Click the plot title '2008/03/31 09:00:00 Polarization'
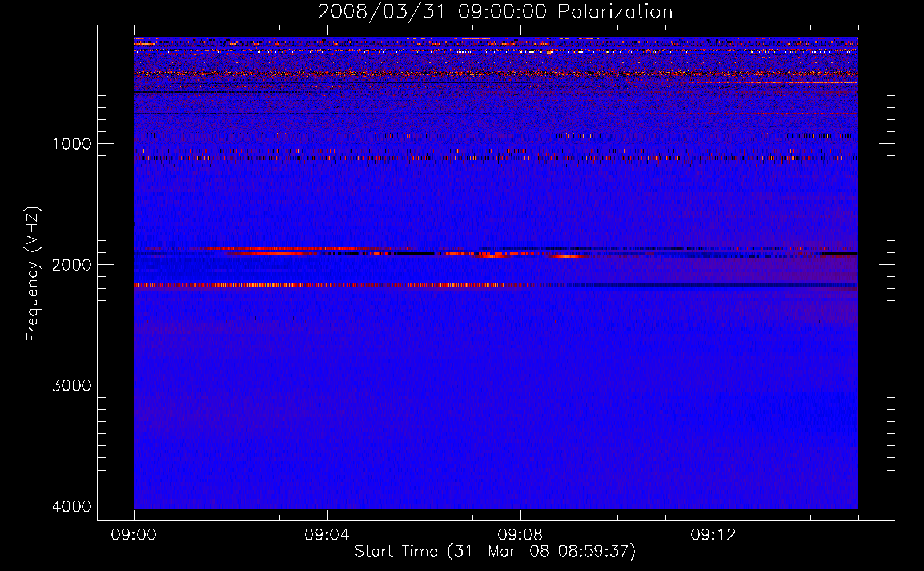 [x=495, y=12]
